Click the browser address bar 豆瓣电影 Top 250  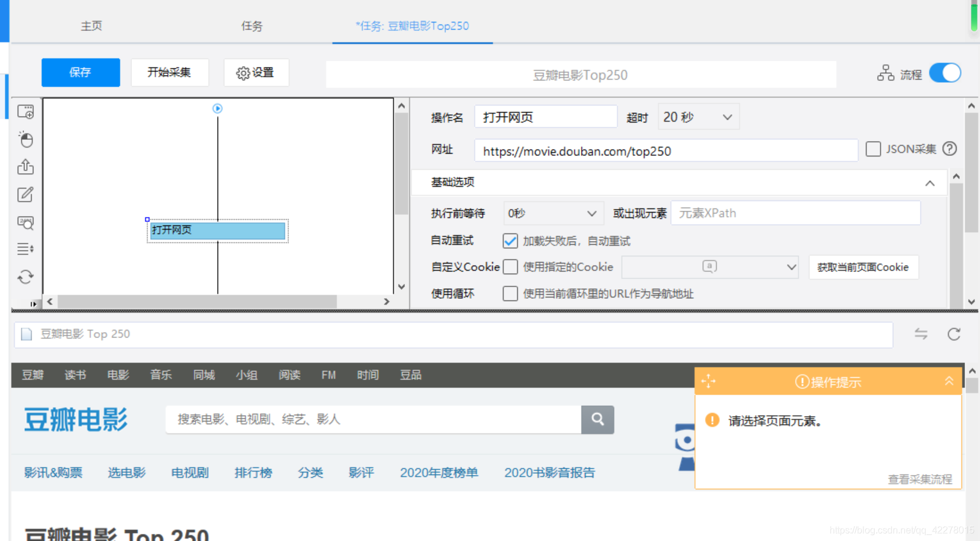(x=454, y=334)
